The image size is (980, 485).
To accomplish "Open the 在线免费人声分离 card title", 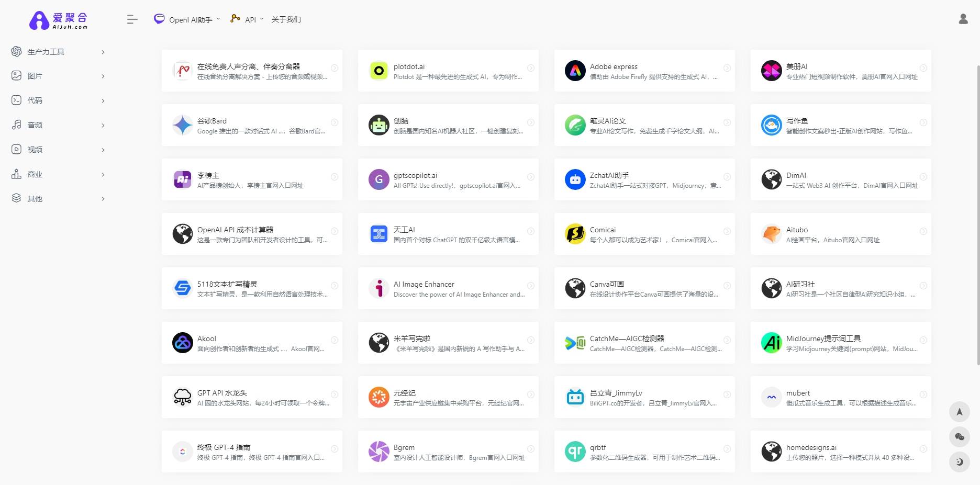I will tap(249, 66).
